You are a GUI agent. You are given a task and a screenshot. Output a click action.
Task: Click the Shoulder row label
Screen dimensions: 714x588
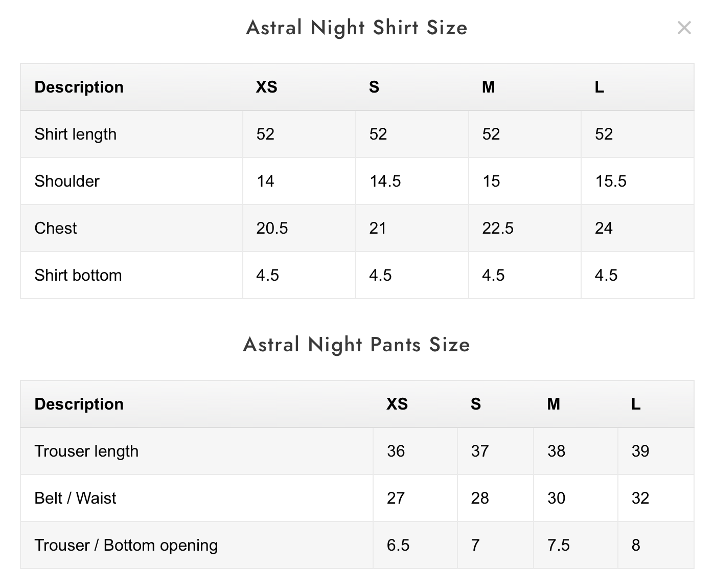(67, 181)
